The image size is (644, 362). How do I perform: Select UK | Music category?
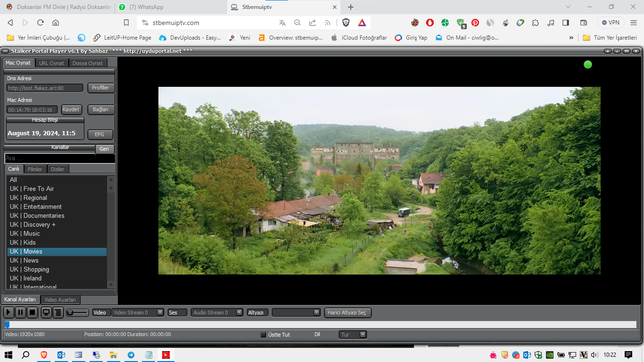click(x=57, y=233)
